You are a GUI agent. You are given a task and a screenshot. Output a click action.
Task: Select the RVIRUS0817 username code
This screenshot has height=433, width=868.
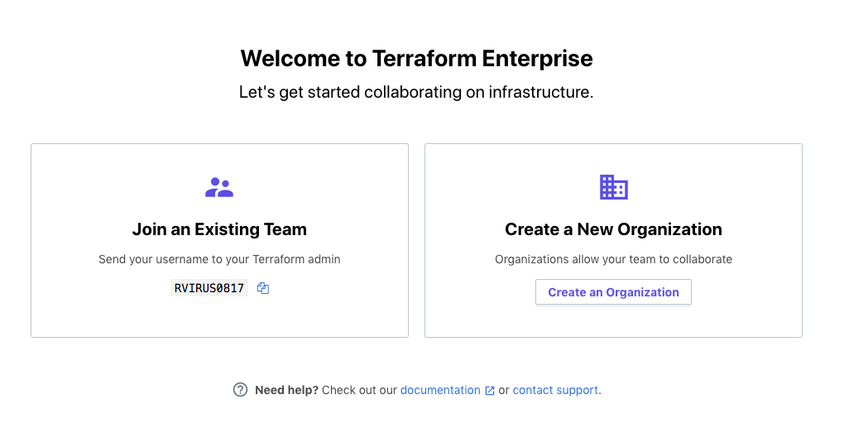tap(209, 288)
